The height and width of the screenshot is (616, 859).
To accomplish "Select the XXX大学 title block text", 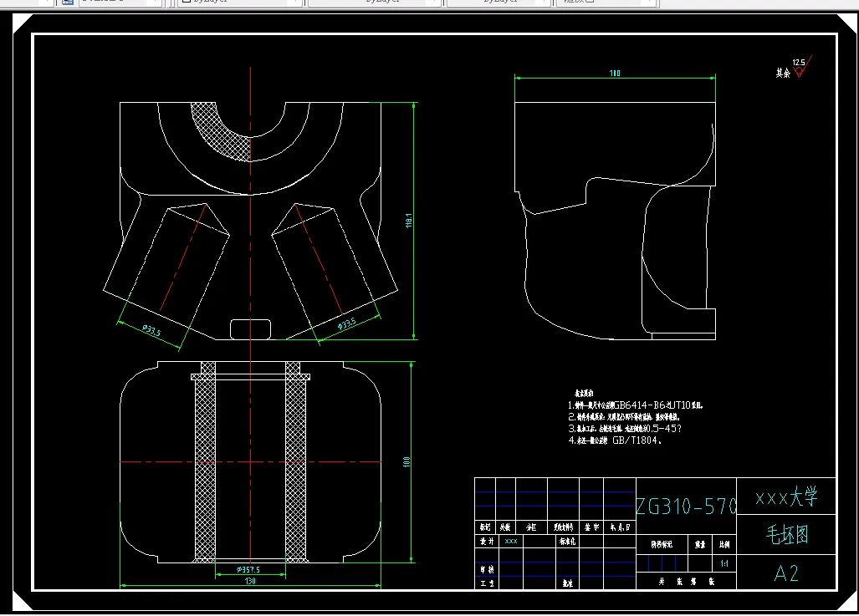I will pos(786,497).
